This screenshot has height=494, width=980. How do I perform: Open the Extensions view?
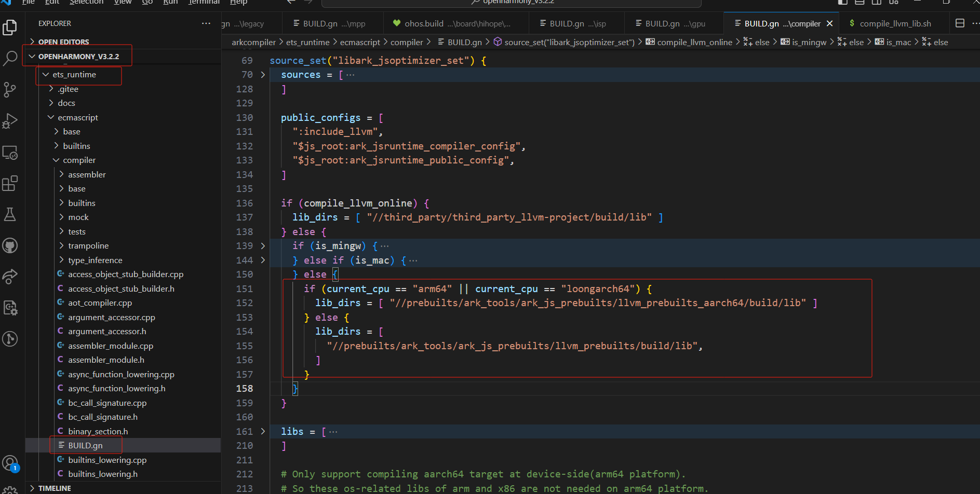click(10, 183)
